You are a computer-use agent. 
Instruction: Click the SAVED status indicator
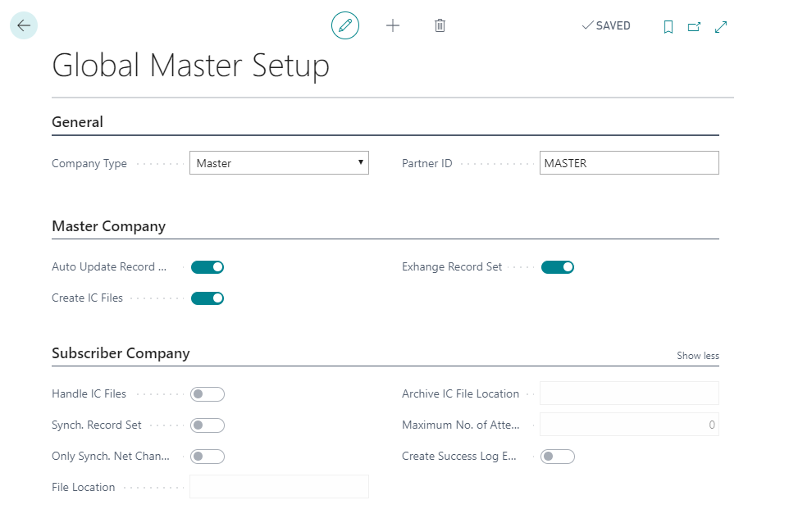pyautogui.click(x=606, y=25)
